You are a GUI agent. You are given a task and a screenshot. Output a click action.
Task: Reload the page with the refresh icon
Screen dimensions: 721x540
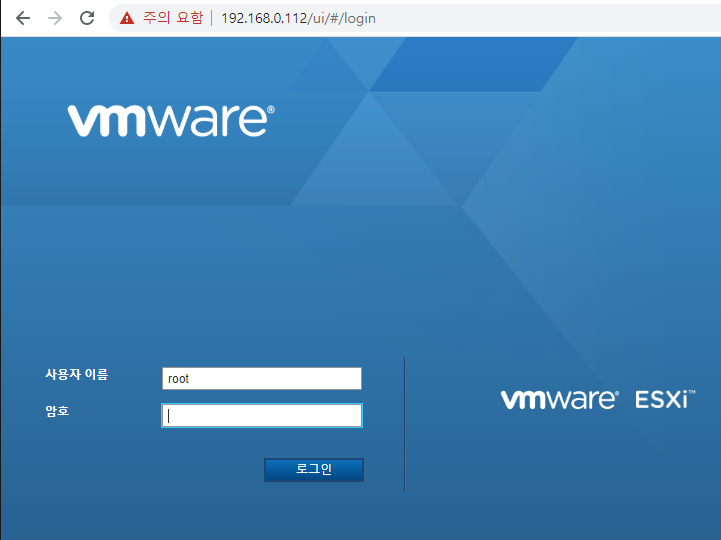click(87, 18)
